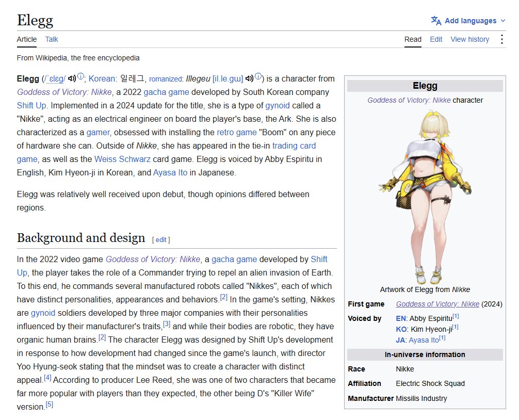
Task: Open the English IPA pronunciation link /ˈɛlɛɡ/
Action: 55,79
